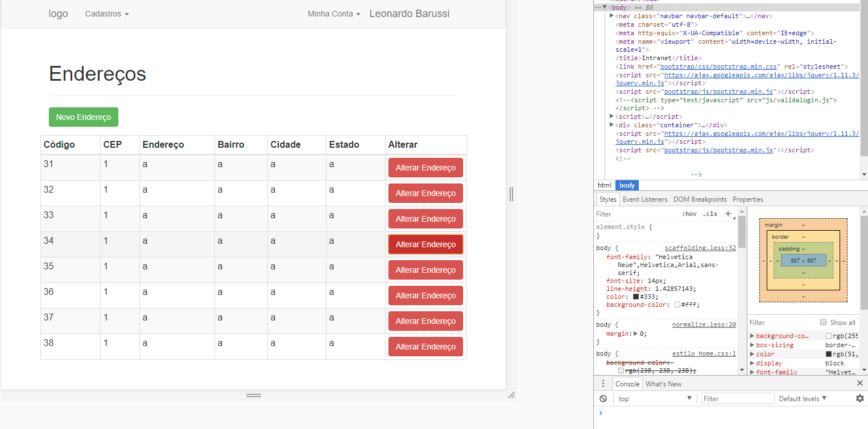Click Alterar Endereço for row 31
Screen dimensions: 868x429
[425, 168]
